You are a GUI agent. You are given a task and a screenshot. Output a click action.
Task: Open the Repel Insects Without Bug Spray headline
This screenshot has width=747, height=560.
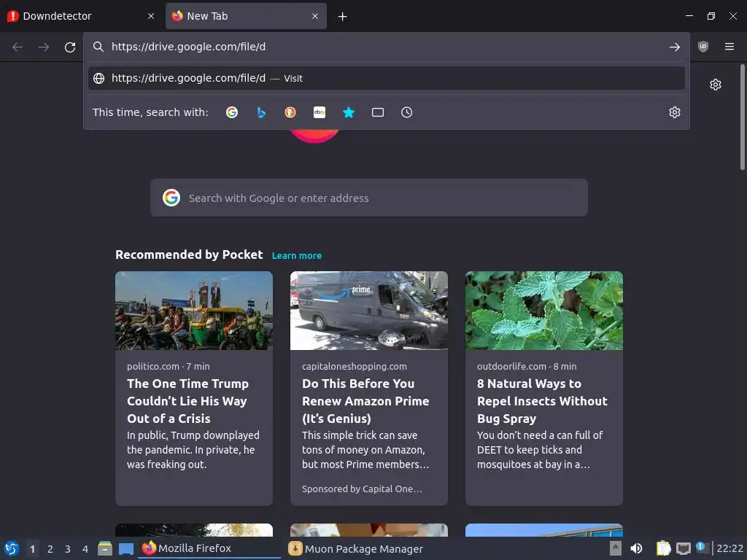542,401
